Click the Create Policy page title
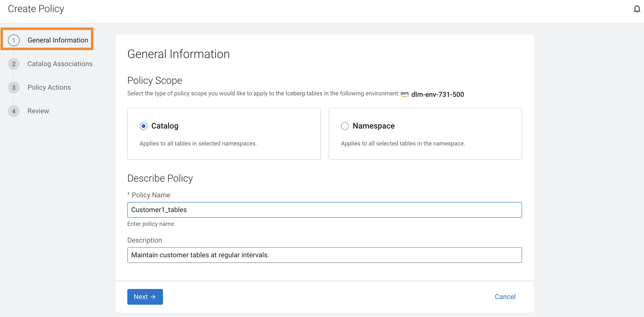 tap(36, 9)
